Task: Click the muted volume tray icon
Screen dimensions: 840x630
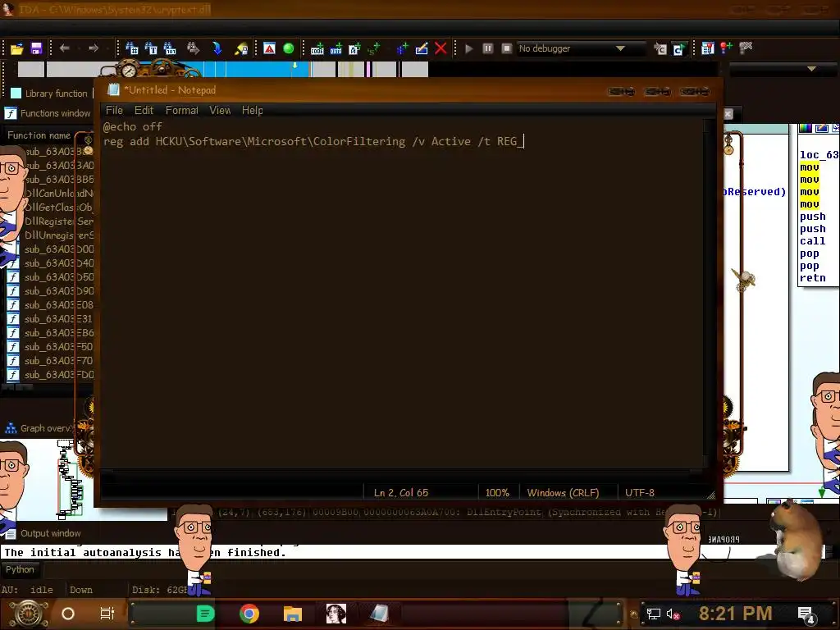Action: [x=673, y=614]
